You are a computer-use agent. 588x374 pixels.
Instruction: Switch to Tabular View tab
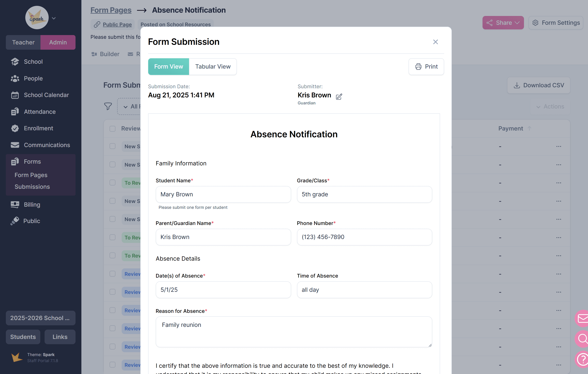[x=213, y=66]
